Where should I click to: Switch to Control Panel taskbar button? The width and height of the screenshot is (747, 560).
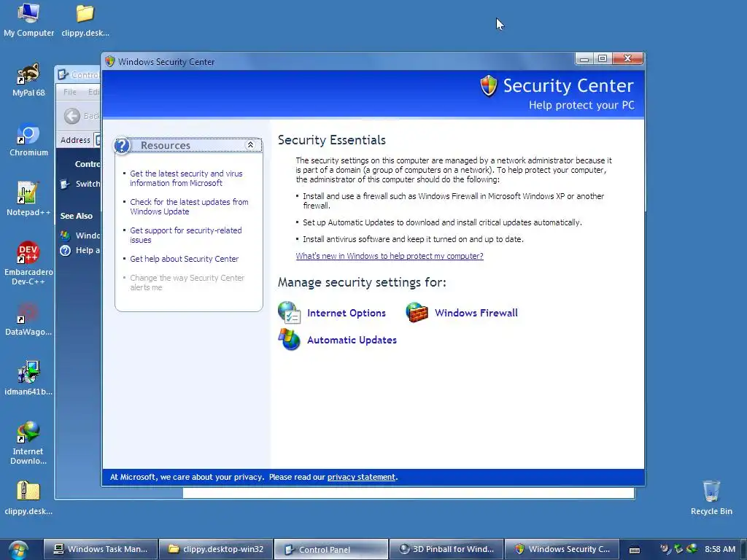[331, 550]
